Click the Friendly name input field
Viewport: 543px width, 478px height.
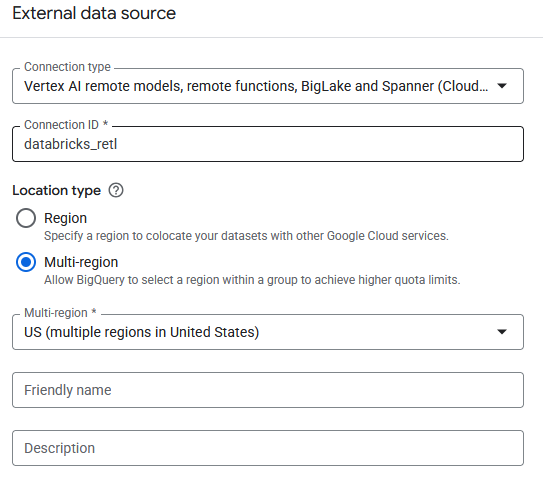pyautogui.click(x=268, y=390)
